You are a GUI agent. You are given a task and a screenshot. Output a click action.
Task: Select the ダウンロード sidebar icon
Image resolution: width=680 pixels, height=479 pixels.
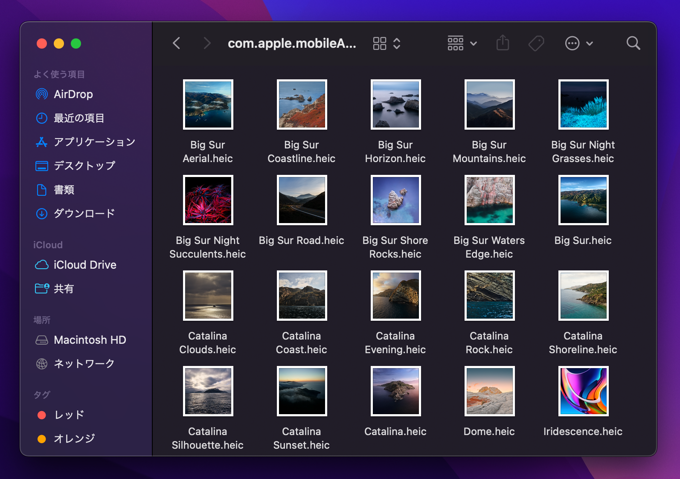tap(42, 213)
